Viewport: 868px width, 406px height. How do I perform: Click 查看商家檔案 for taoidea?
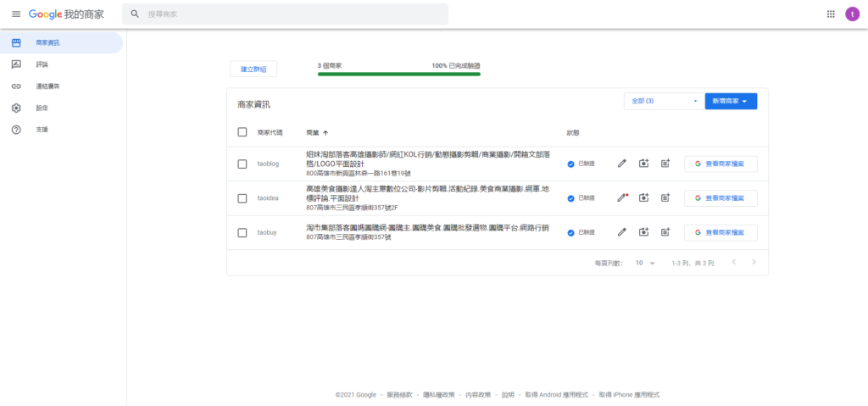tap(721, 197)
